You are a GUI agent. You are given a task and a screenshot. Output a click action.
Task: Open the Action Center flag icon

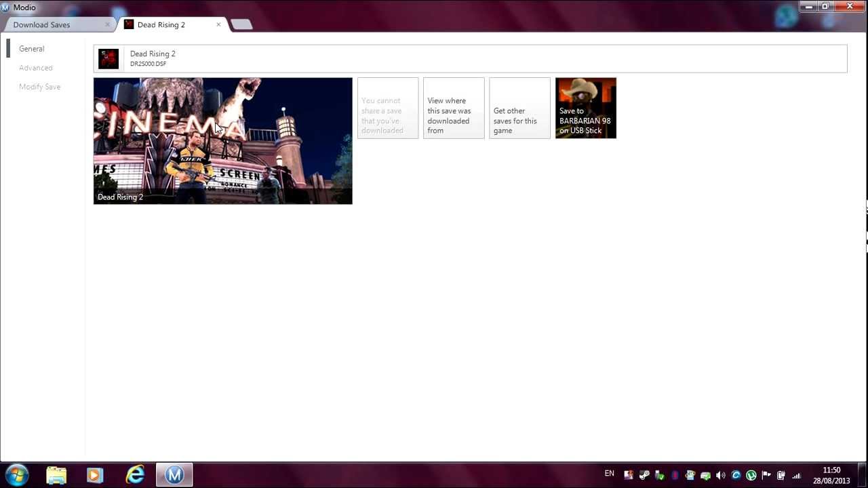click(x=766, y=475)
